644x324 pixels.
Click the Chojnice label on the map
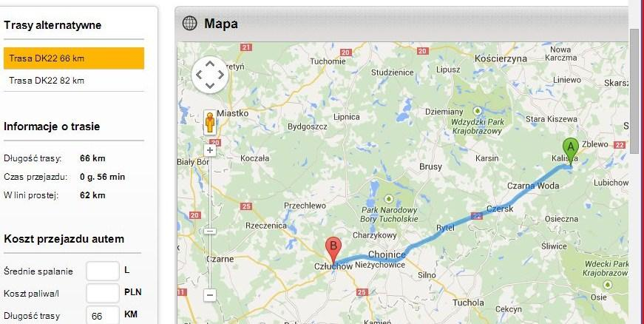click(387, 254)
